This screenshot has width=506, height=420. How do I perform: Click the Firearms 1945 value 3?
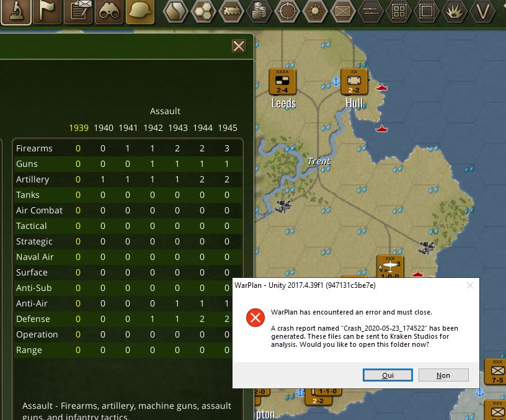point(227,148)
